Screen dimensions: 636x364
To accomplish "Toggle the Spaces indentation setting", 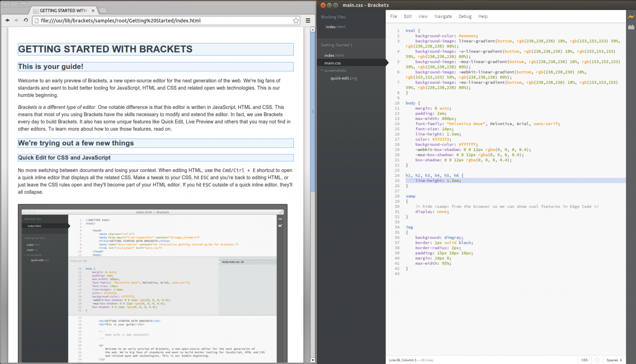I will point(612,360).
